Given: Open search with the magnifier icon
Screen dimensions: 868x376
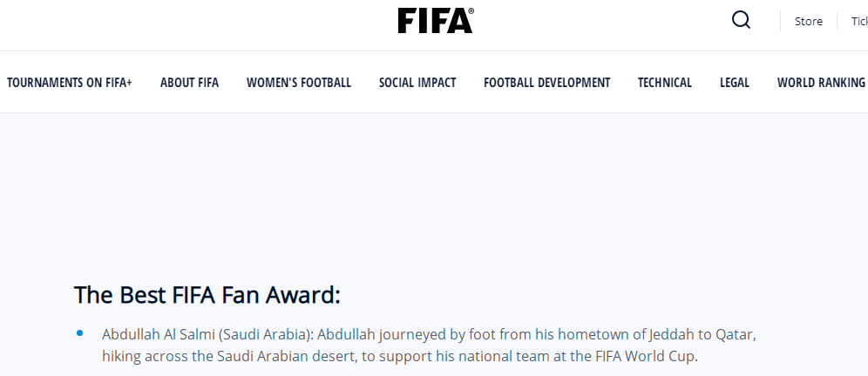Looking at the screenshot, I should pyautogui.click(x=741, y=20).
